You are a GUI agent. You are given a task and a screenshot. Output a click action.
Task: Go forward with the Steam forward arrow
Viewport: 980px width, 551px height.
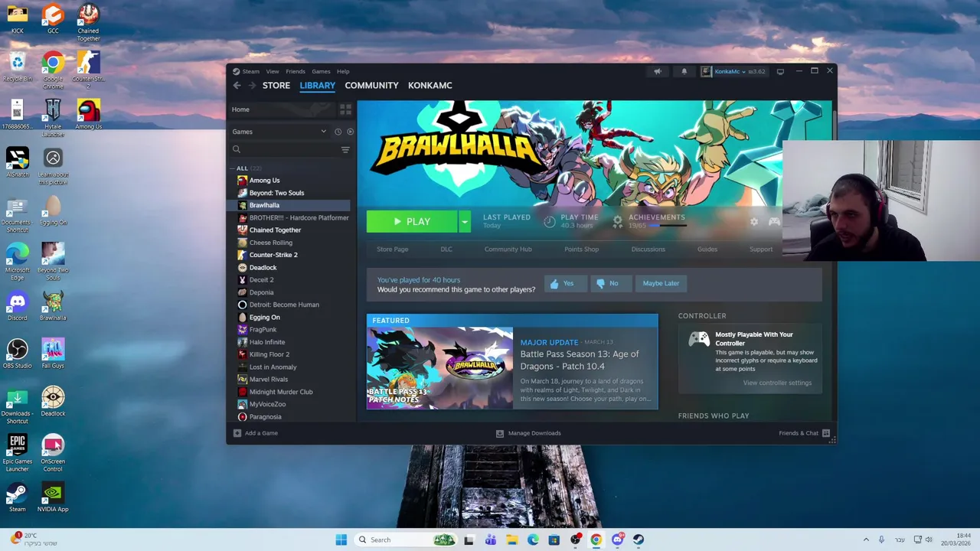251,86
